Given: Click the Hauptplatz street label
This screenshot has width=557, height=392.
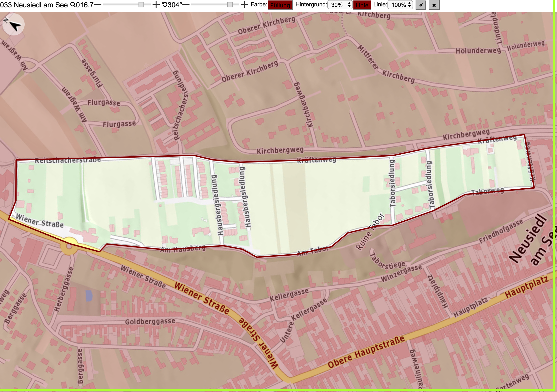Looking at the screenshot, I should 526,287.
